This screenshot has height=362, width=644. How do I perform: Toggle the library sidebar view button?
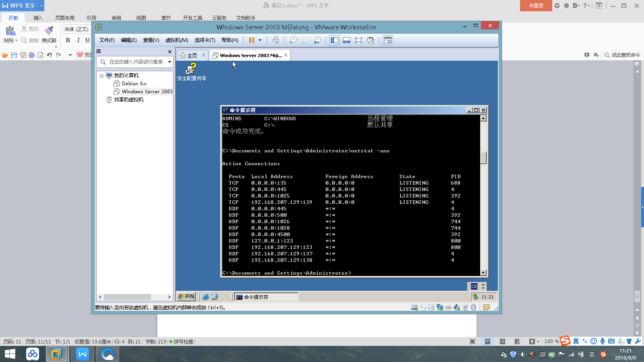pyautogui.click(x=334, y=40)
